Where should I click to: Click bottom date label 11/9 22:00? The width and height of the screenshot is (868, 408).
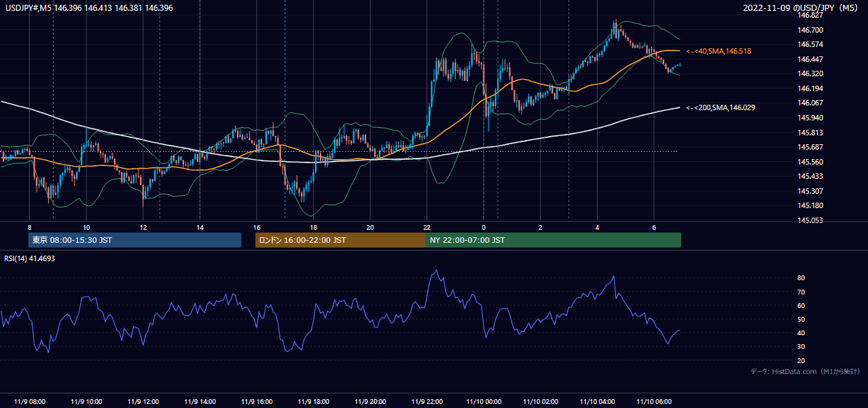[x=427, y=402]
